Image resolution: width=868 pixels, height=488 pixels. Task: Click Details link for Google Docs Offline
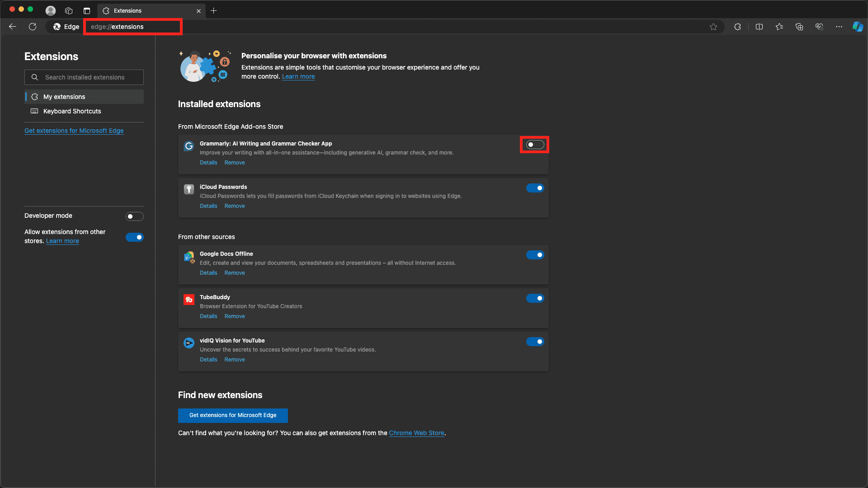(209, 273)
